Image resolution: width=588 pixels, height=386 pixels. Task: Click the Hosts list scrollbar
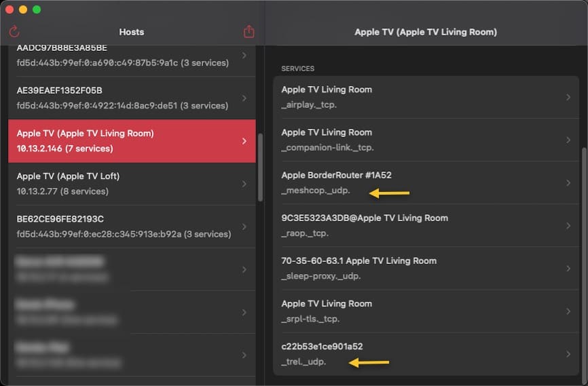[x=260, y=168]
